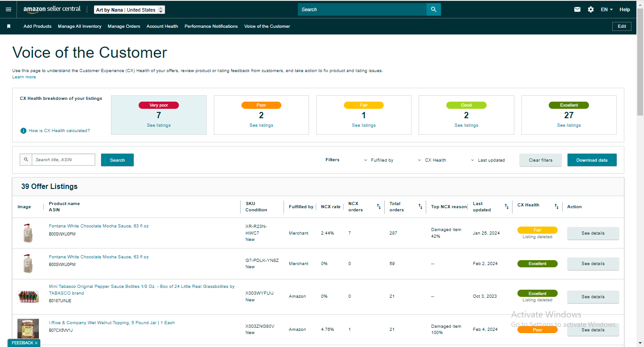Click ASIN B0187UINJE text
The height and width of the screenshot is (347, 644).
[x=60, y=301]
